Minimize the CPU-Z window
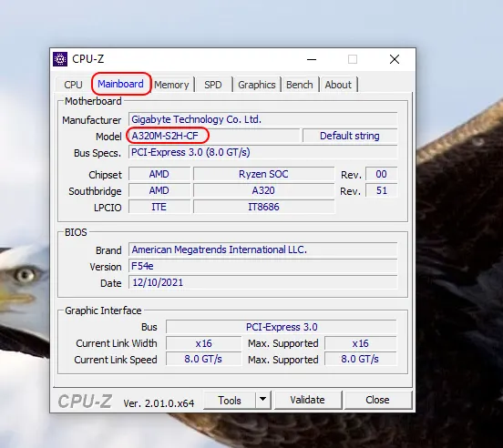The height and width of the screenshot is (448, 503). [312, 59]
